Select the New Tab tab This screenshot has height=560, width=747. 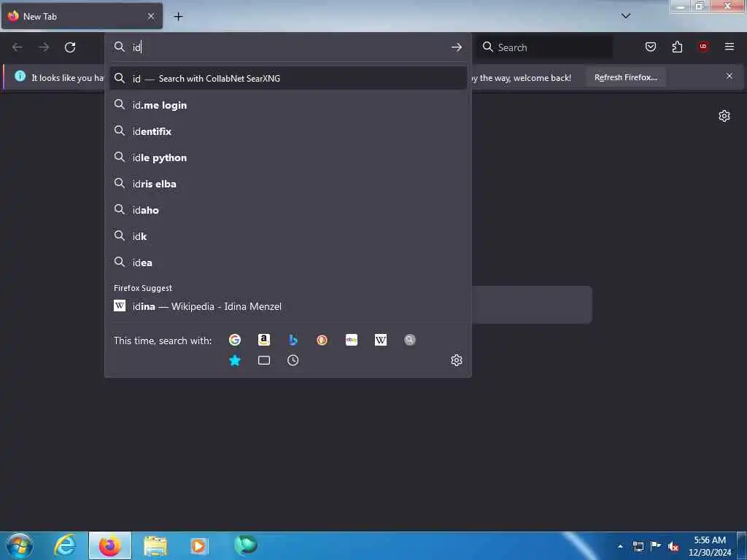(82, 16)
